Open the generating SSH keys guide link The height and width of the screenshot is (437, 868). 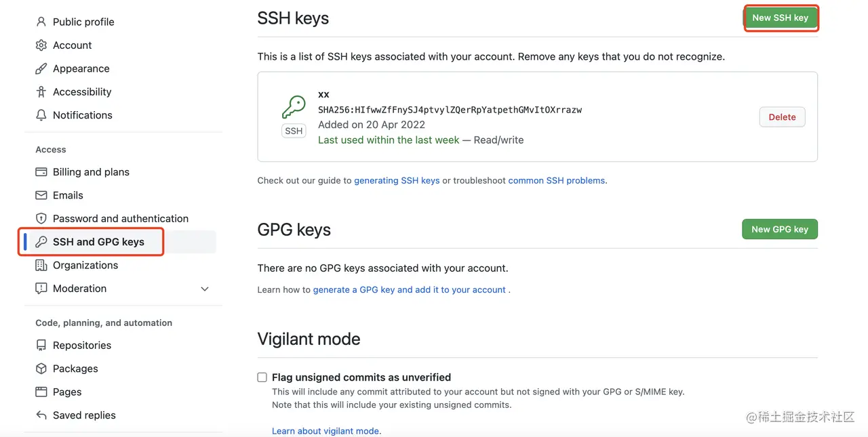point(397,181)
